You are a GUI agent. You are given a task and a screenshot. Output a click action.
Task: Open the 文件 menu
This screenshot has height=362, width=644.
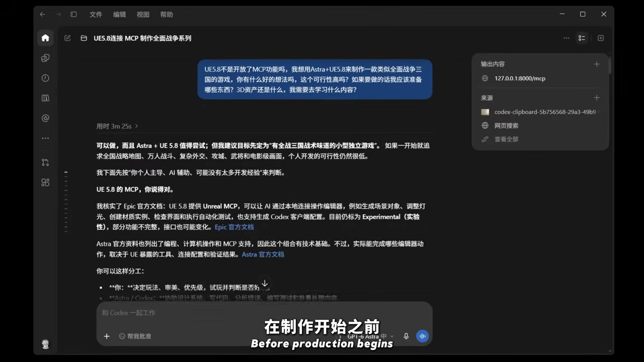coord(96,15)
